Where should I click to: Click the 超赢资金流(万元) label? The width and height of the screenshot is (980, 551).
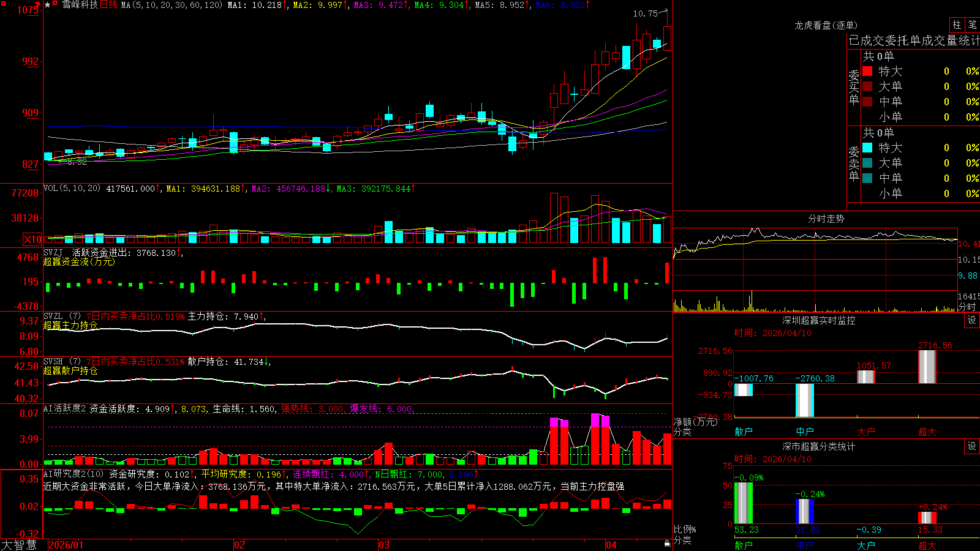[79, 261]
